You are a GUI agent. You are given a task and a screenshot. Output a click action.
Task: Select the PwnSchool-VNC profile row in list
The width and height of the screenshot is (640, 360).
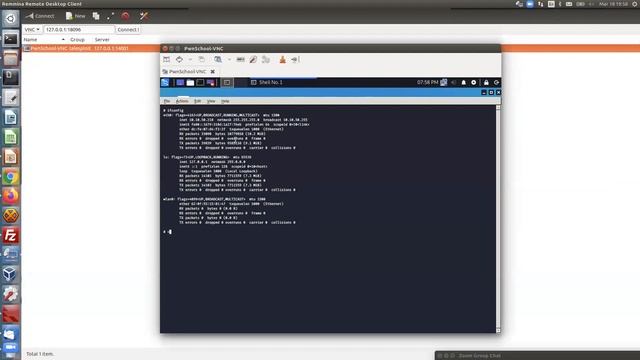pos(92,48)
